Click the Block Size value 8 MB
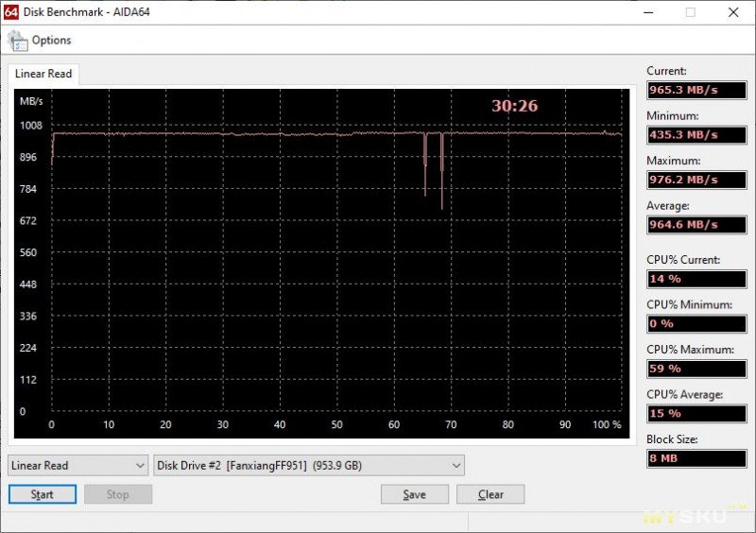 pyautogui.click(x=696, y=458)
